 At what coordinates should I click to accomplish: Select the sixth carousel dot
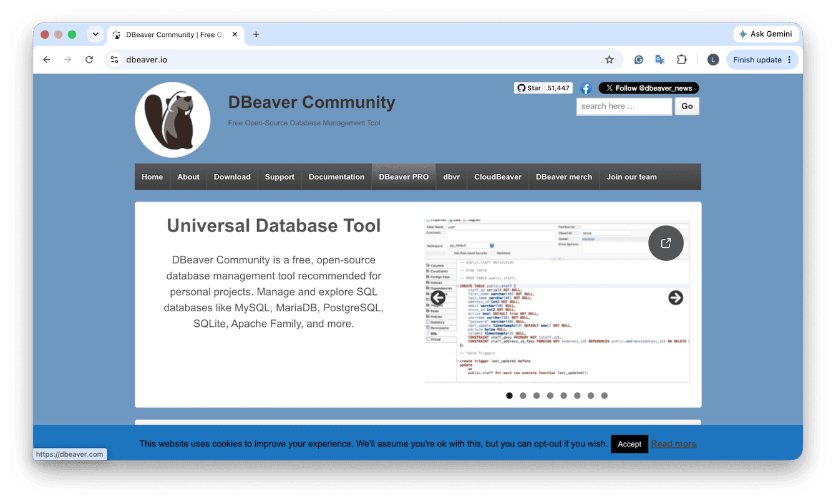pyautogui.click(x=577, y=395)
